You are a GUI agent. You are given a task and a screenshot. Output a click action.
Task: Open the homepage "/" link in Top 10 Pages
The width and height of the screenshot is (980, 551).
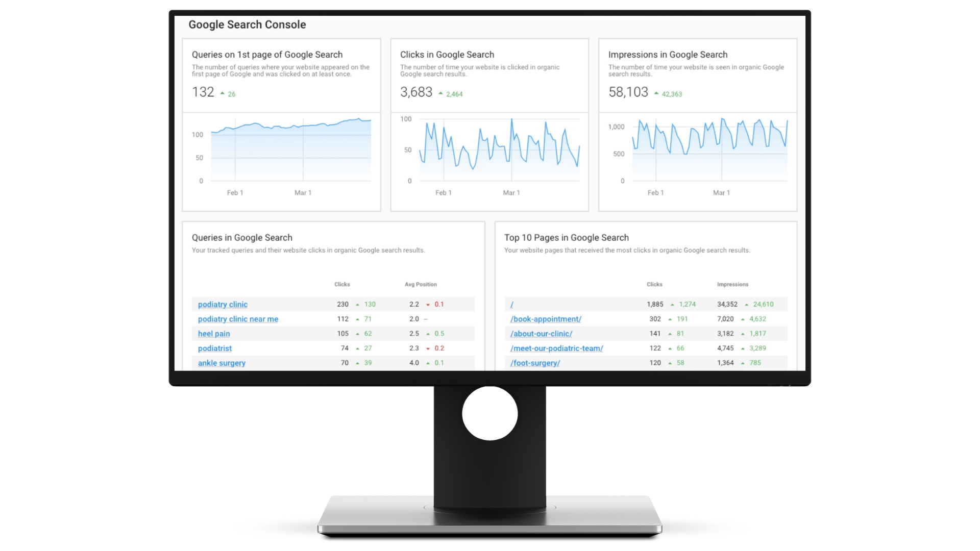pyautogui.click(x=512, y=304)
